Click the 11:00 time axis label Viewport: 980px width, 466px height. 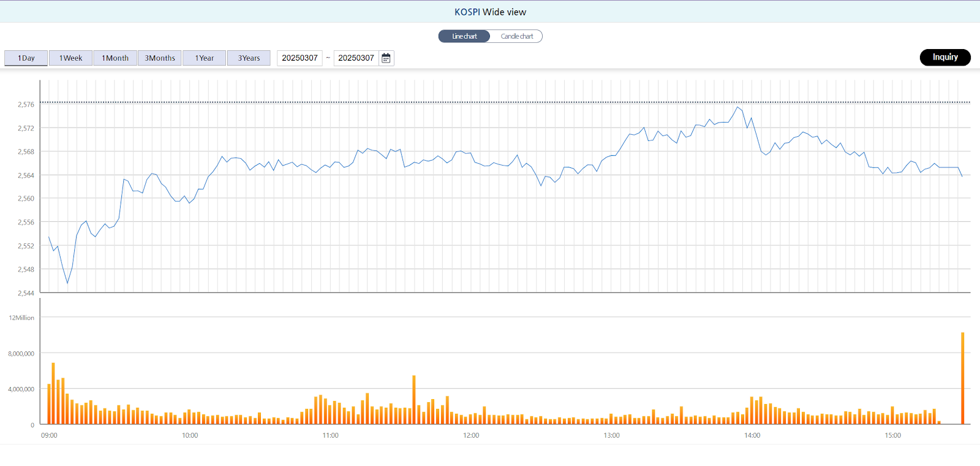[x=330, y=435]
